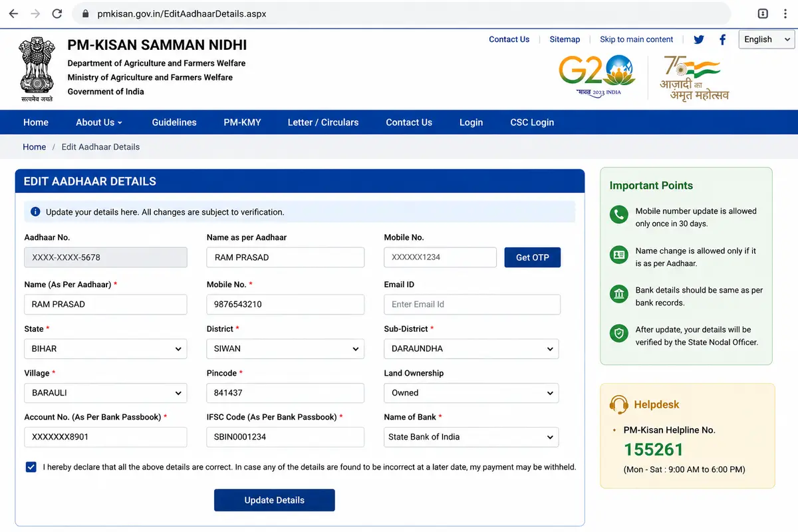The height and width of the screenshot is (532, 798).
Task: Open Contact Us in the blue navigation bar
Action: coord(409,122)
